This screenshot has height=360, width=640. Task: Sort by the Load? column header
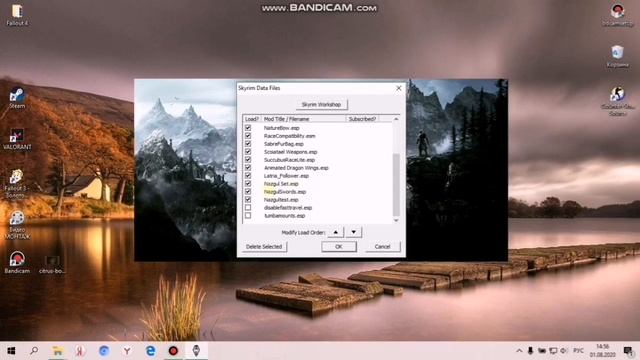coord(252,119)
